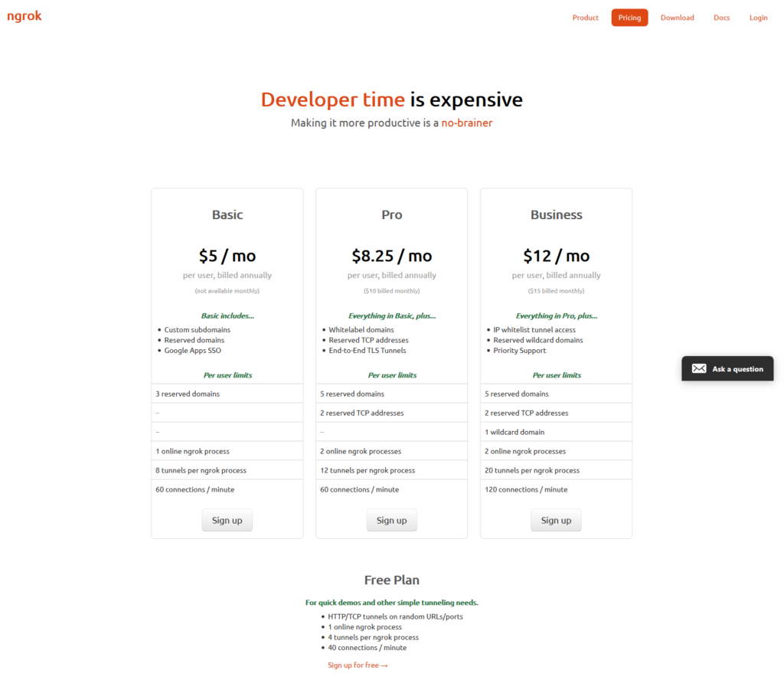The height and width of the screenshot is (693, 784).
Task: Sign up for the Pro plan
Action: 391,520
